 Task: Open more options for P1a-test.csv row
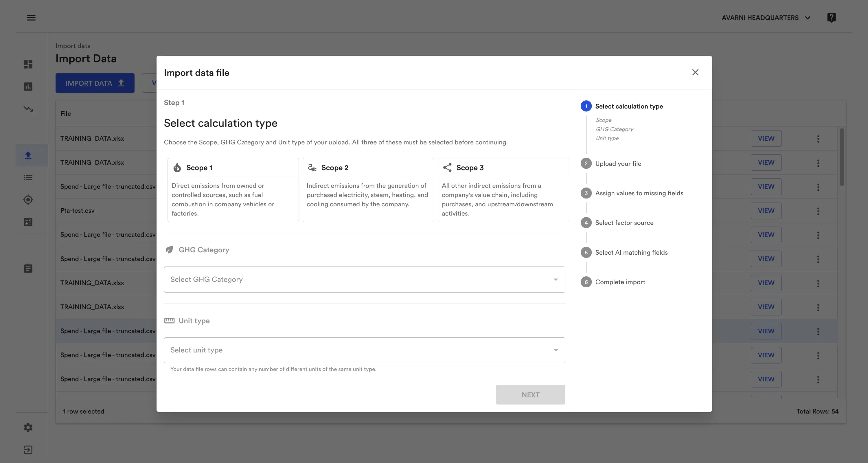click(818, 211)
